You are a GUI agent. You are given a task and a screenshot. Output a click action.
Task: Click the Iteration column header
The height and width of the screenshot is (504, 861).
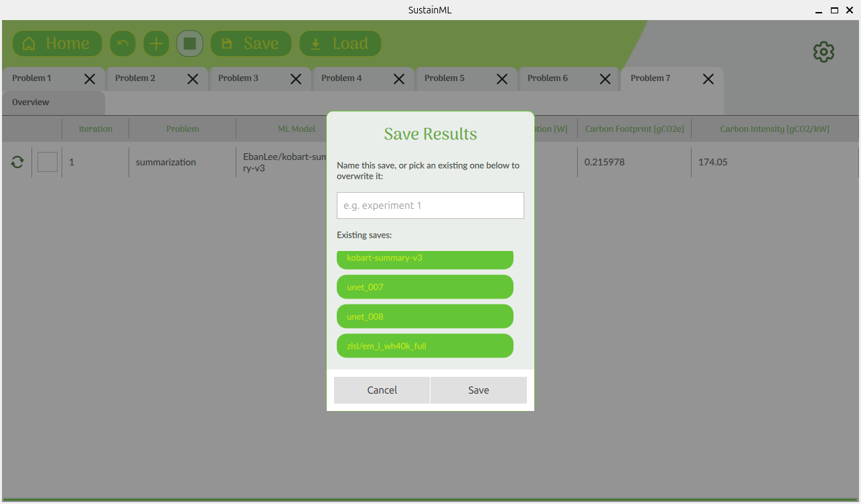click(96, 129)
